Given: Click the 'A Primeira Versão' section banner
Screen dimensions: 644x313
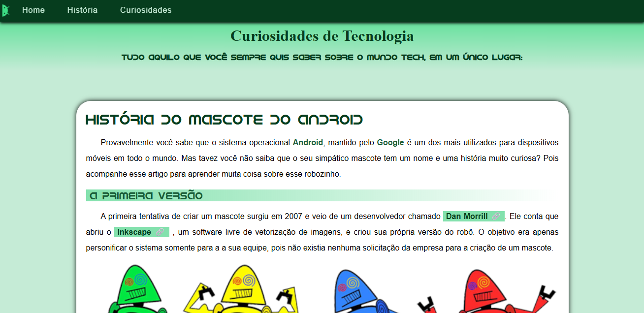Looking at the screenshot, I should (x=148, y=195).
